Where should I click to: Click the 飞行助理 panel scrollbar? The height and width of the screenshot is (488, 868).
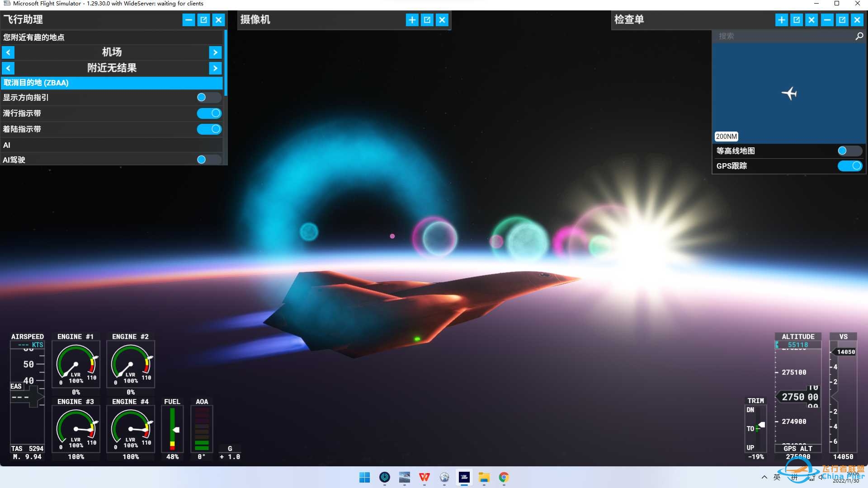click(226, 63)
